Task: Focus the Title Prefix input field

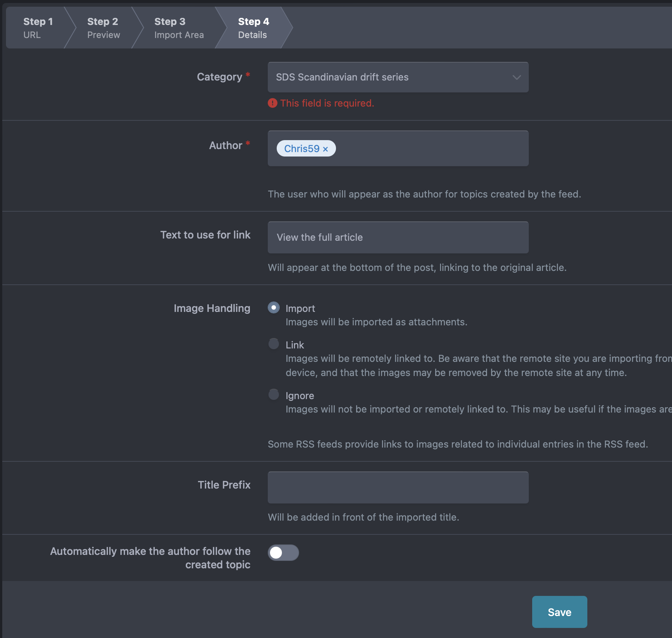Action: 398,487
